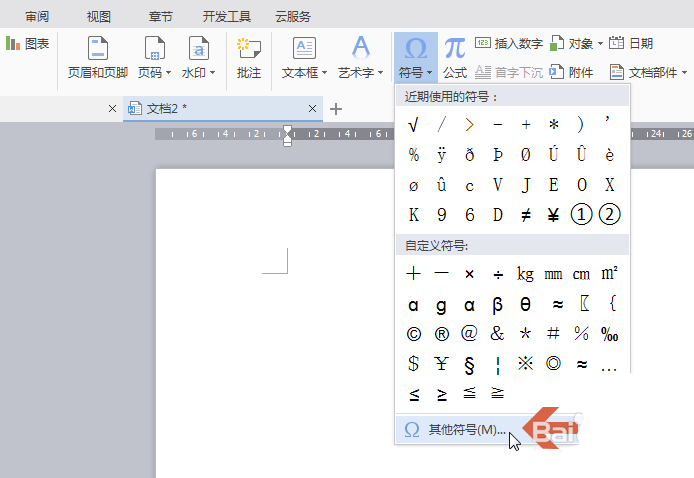Insert the & ampersand symbol
Image resolution: width=694 pixels, height=478 pixels.
[497, 333]
